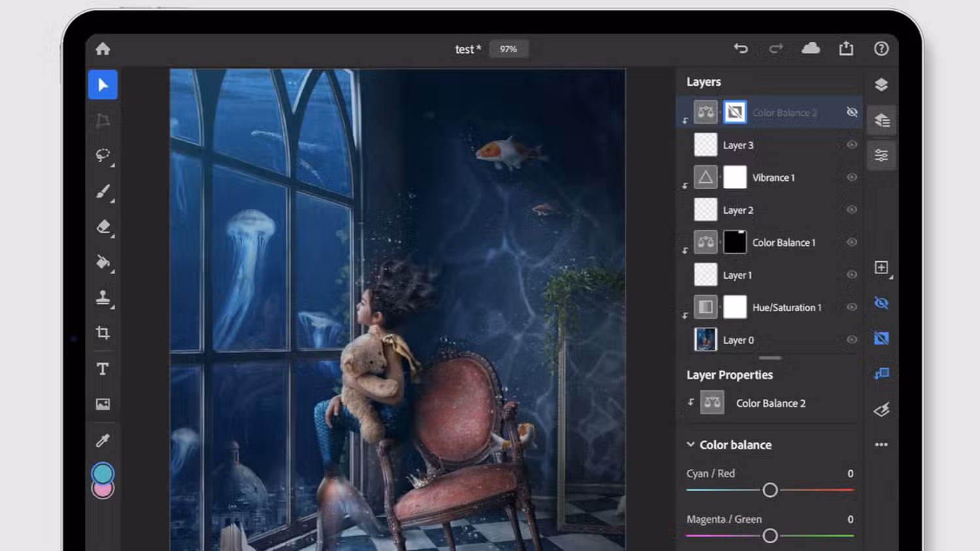Add a new layer with plus icon
Viewport: 980px width, 551px height.
(881, 268)
